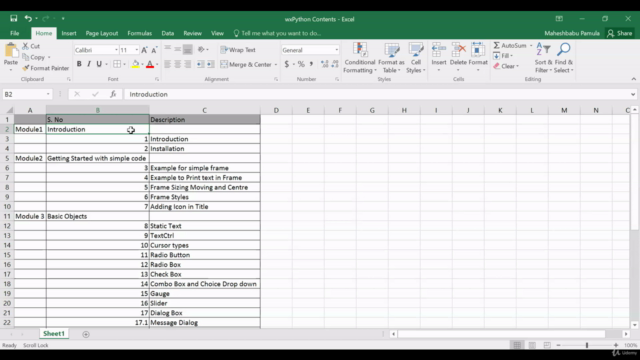
Task: Increase decimal places
Action: [x=324, y=64]
